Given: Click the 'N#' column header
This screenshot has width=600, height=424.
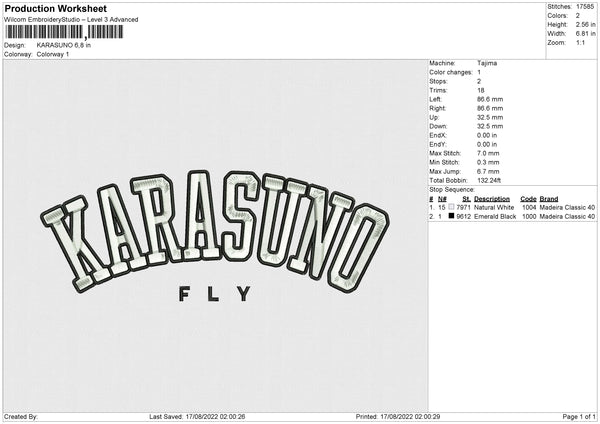Looking at the screenshot, I should click(442, 199).
